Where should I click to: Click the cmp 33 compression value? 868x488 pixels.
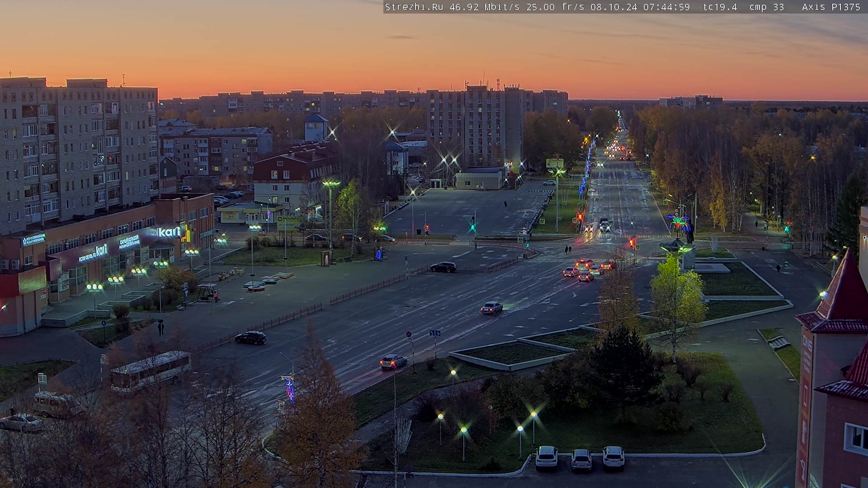[x=766, y=7]
